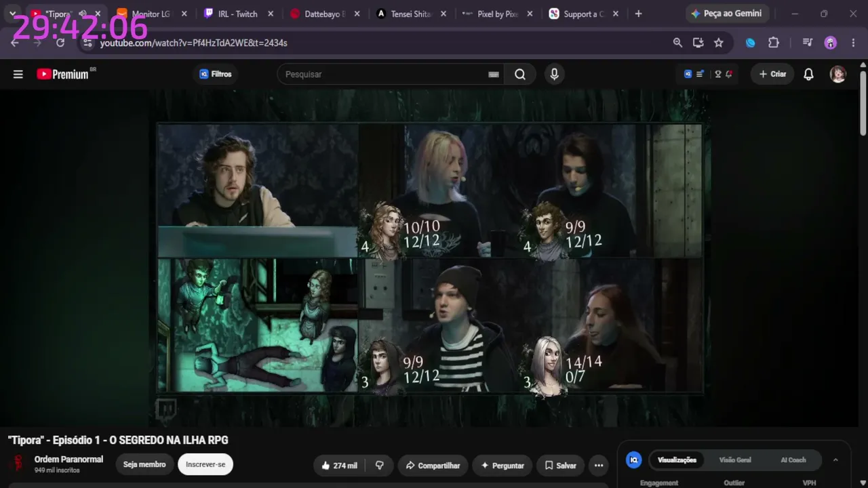
Task: Save the video with Salvar
Action: click(560, 466)
